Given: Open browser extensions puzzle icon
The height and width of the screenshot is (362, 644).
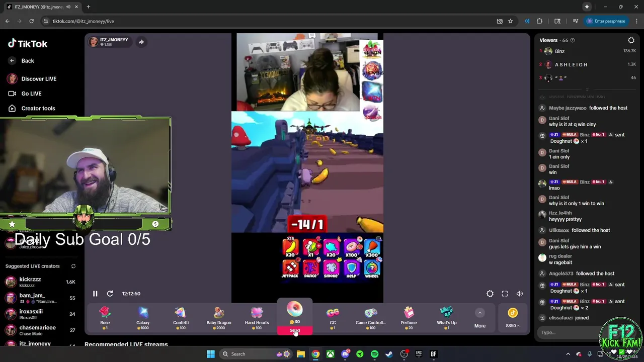Looking at the screenshot, I should click(x=539, y=21).
